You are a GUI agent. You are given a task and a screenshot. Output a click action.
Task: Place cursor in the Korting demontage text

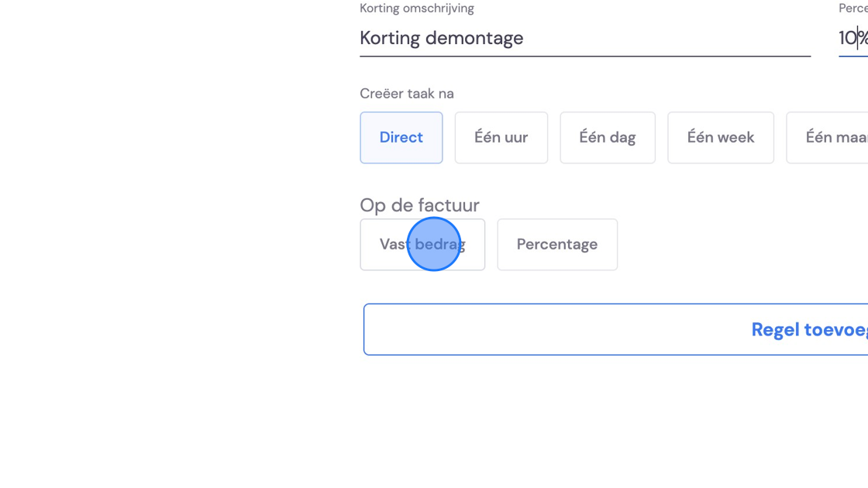coord(441,38)
